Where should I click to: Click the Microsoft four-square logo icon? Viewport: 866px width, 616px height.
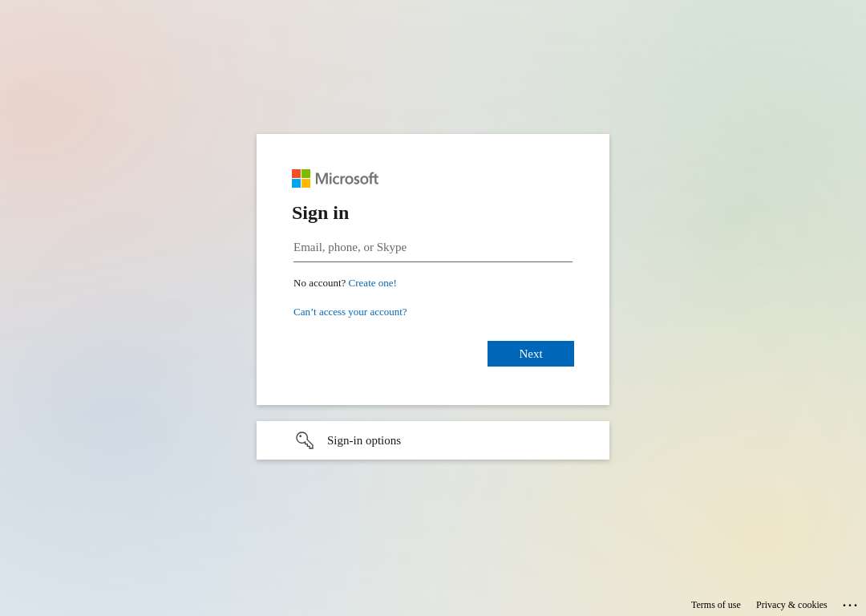pyautogui.click(x=301, y=178)
